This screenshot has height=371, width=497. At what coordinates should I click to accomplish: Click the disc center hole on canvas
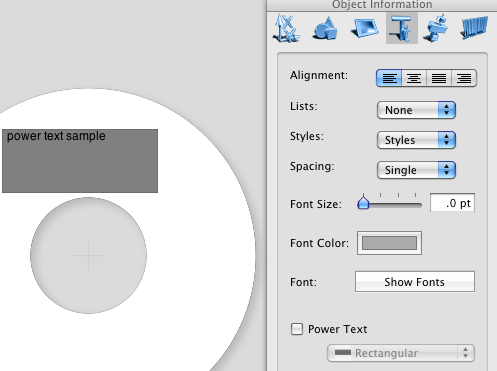pos(88,255)
